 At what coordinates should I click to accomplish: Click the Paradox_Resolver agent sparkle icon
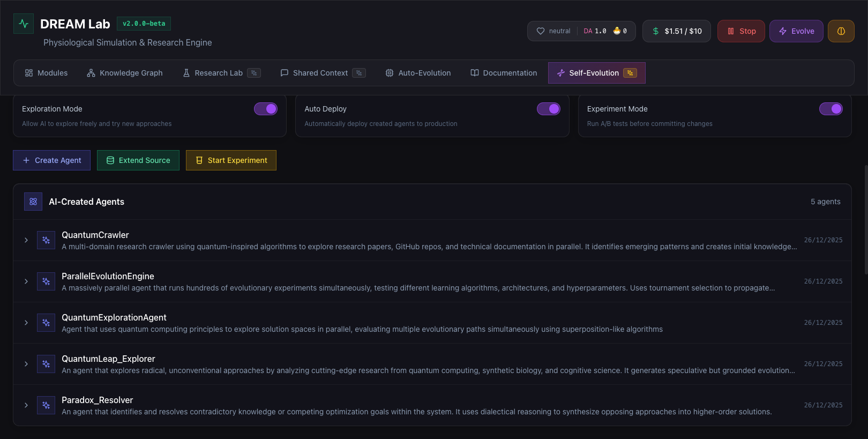click(x=46, y=405)
